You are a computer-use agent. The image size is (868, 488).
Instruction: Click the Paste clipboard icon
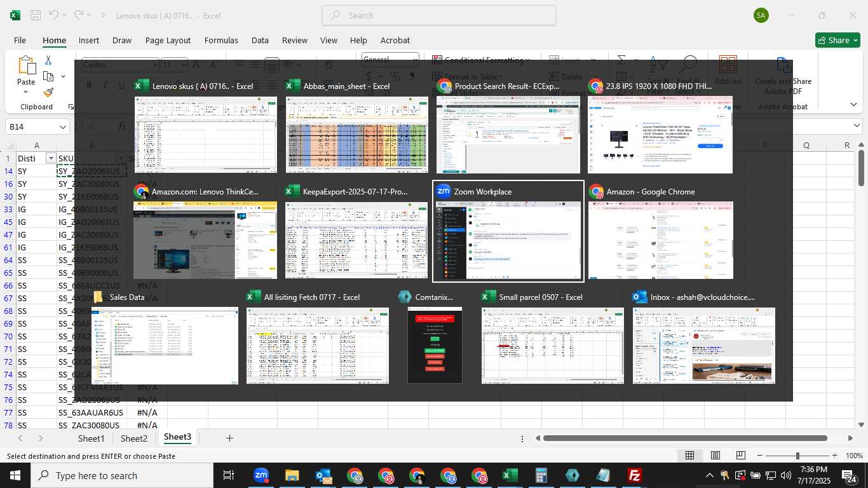(26, 65)
